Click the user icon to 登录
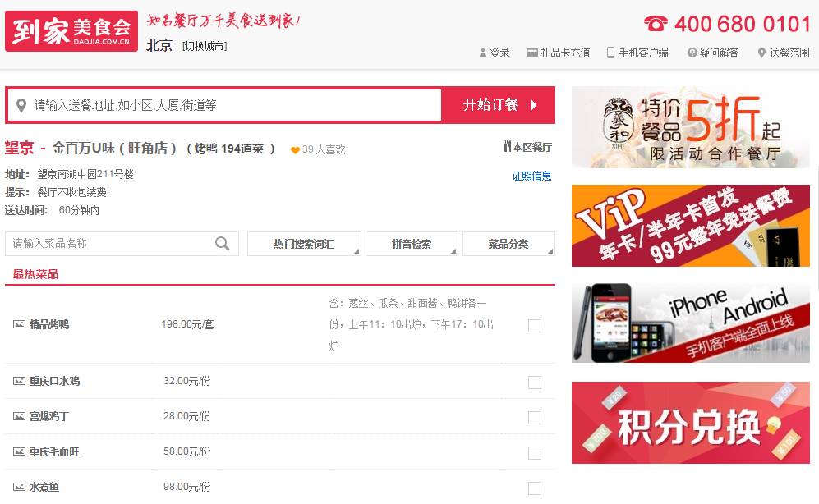 pos(482,52)
